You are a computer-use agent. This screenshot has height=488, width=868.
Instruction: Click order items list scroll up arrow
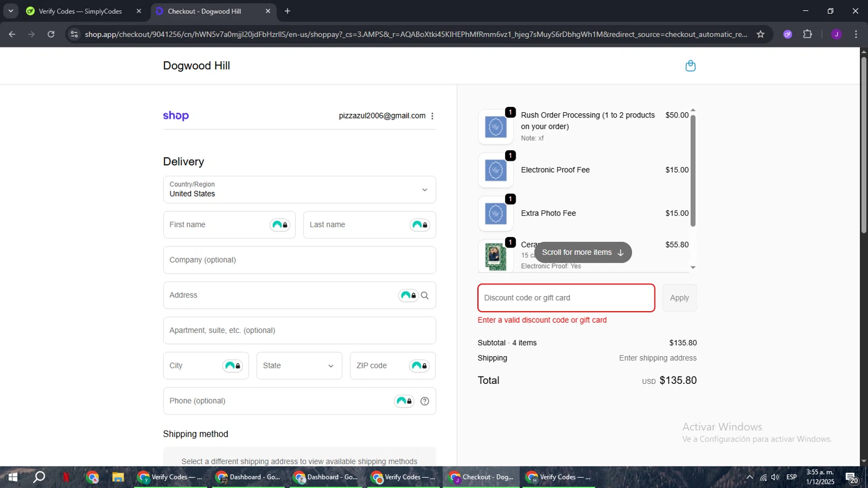pos(693,110)
